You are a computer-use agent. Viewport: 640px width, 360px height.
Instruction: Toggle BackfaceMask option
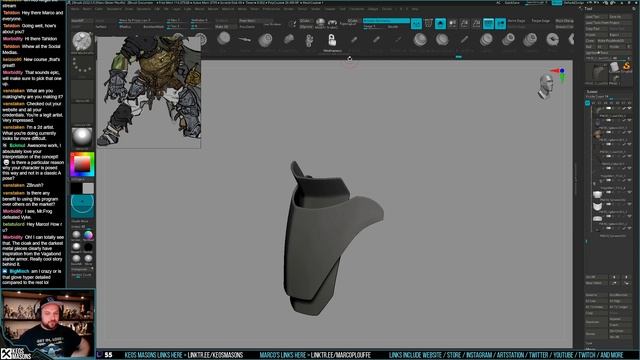click(153, 27)
